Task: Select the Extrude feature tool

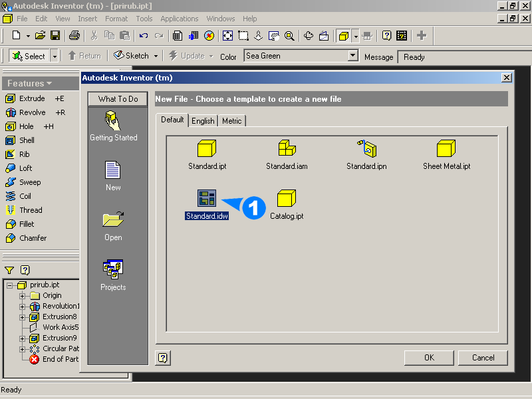Action: (31, 98)
